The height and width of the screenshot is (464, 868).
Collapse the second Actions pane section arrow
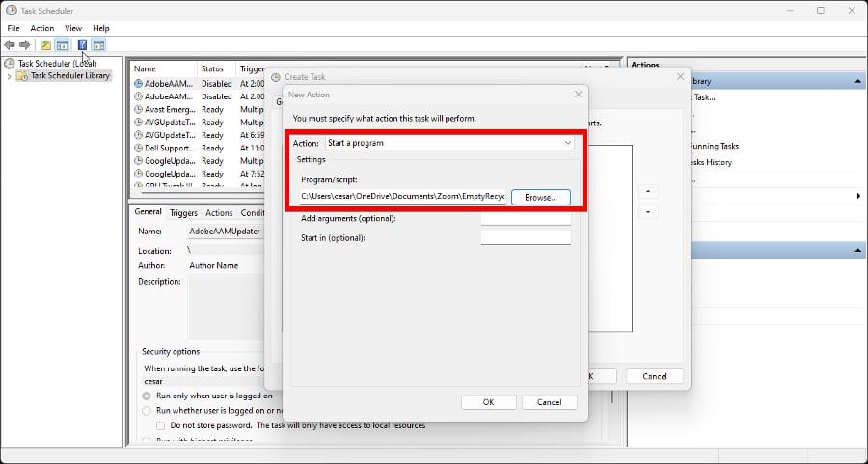coord(858,251)
